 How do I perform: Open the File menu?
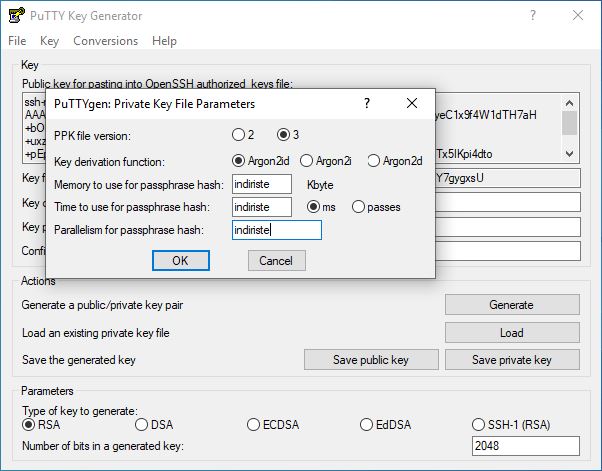coord(17,41)
